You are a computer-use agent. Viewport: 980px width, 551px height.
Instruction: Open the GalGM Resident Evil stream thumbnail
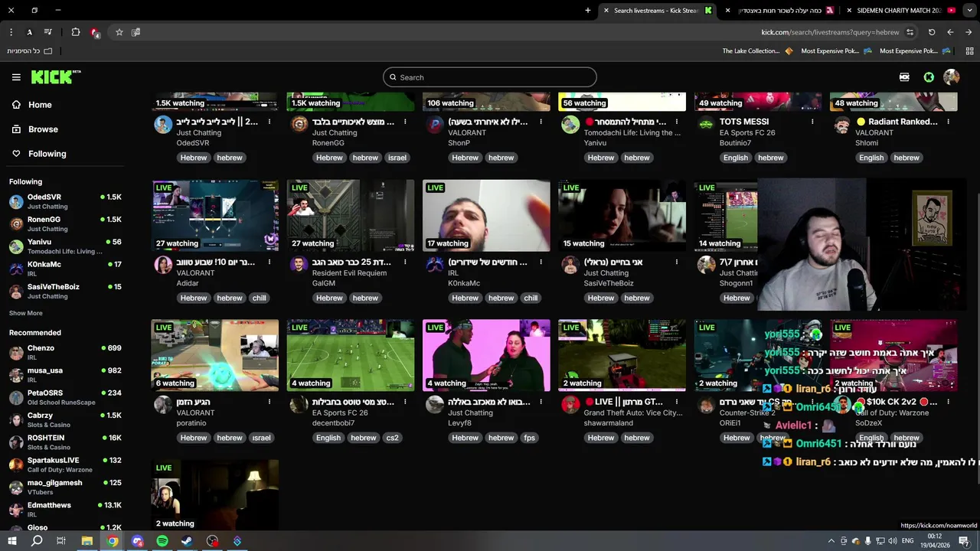351,216
